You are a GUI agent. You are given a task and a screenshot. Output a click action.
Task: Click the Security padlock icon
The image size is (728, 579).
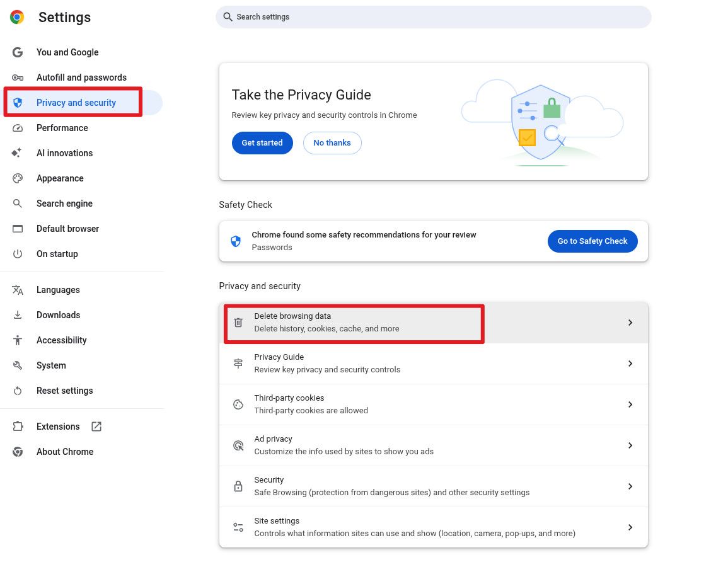(x=238, y=486)
